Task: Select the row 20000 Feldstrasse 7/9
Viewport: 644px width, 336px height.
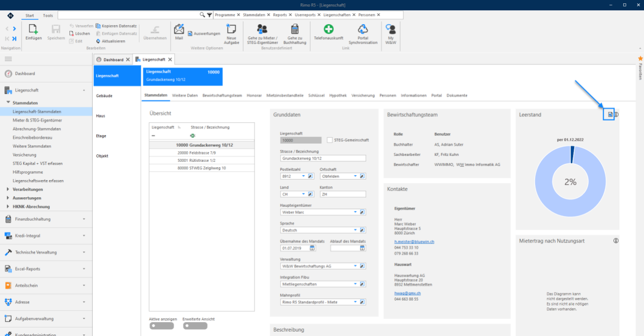Action: click(202, 153)
